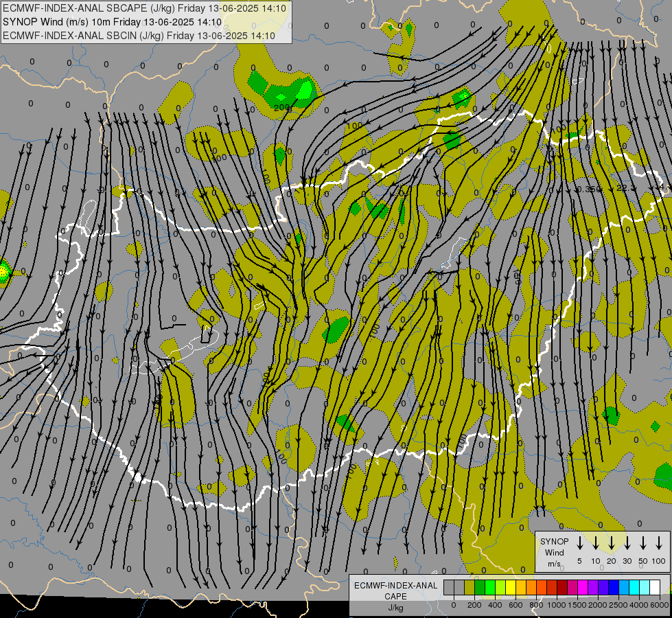672x618 pixels.
Task: Click the 1000 value on the CAPE scale
Action: coord(557,605)
